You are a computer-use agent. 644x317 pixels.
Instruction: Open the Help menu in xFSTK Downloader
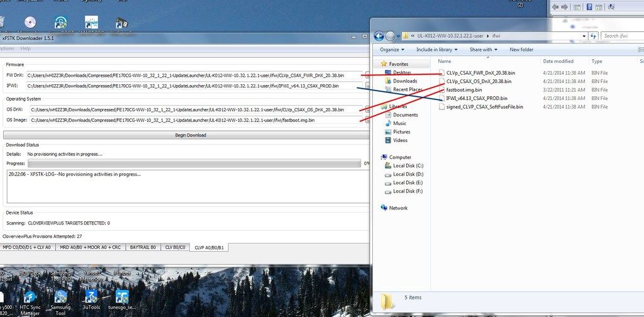click(x=25, y=48)
